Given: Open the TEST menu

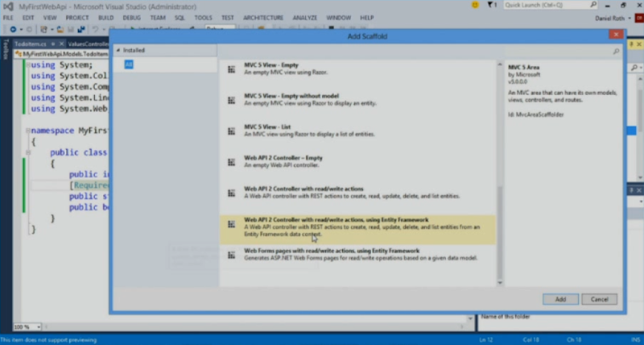Looking at the screenshot, I should click(228, 18).
